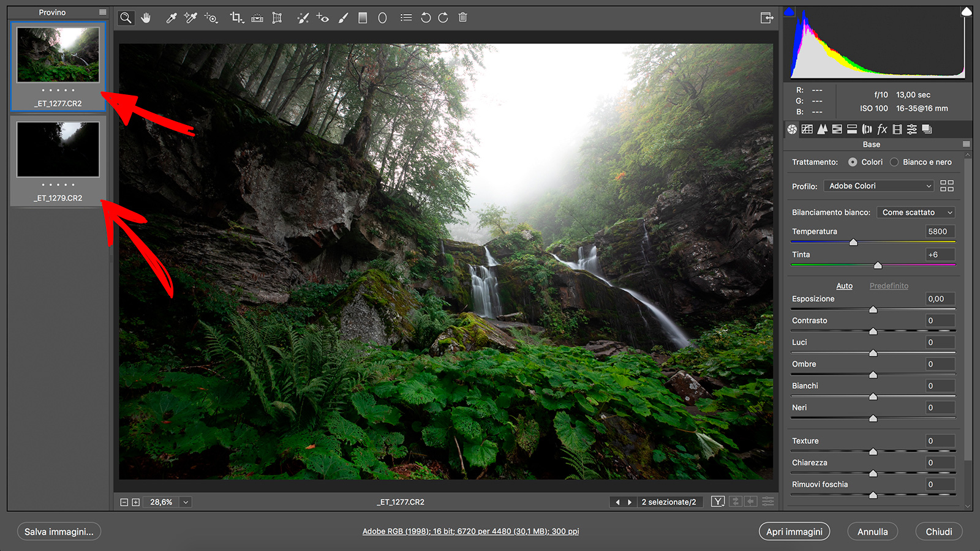This screenshot has height=551, width=980.
Task: Switch to the Lens Corrections panel
Action: [x=867, y=129]
